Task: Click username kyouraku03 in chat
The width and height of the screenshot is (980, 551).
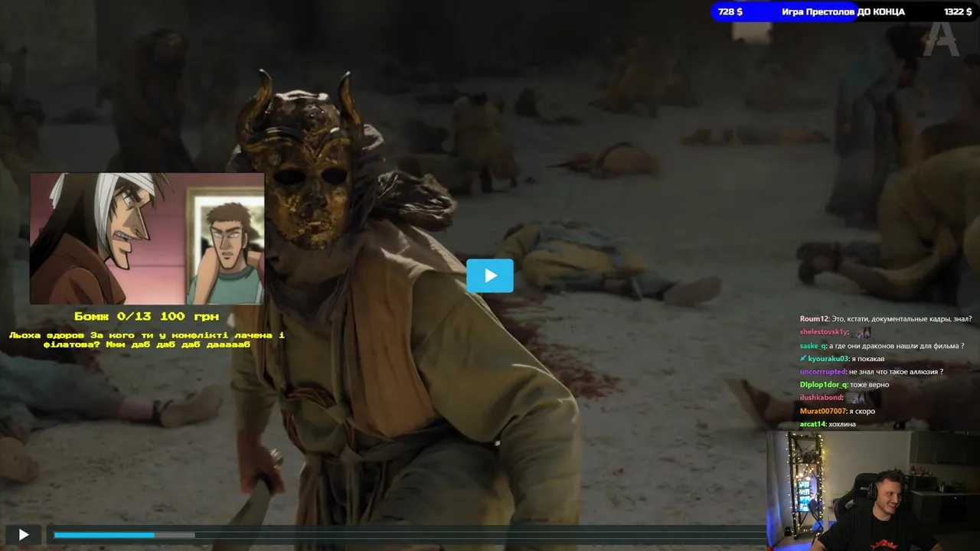Action: (x=828, y=359)
